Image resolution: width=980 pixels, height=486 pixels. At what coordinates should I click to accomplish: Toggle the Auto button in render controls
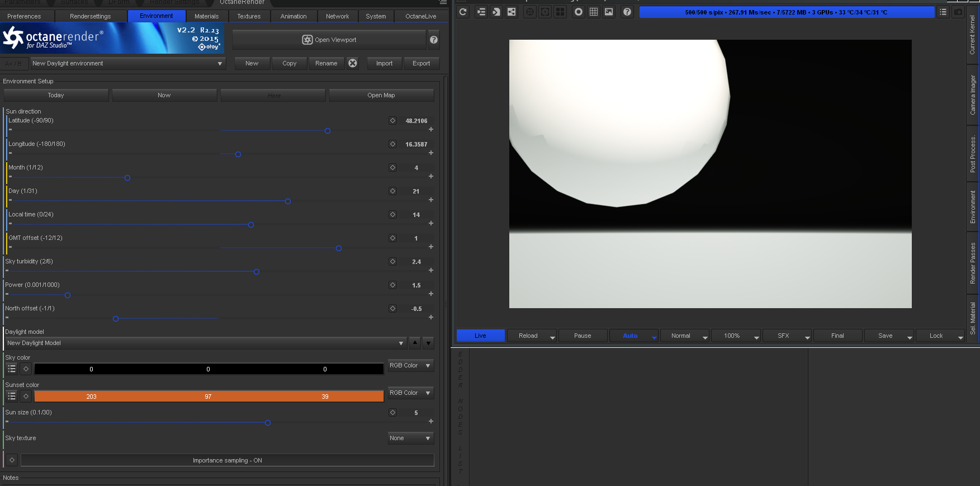click(630, 336)
